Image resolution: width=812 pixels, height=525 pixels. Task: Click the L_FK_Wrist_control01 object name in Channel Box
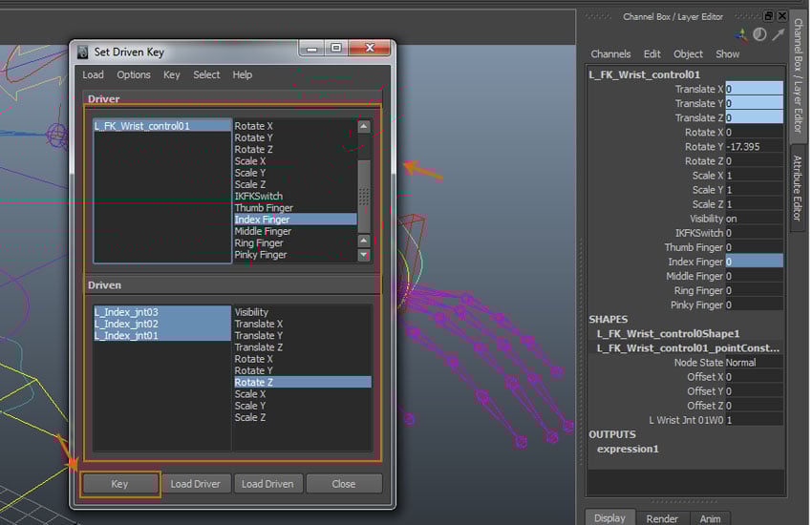(x=644, y=74)
